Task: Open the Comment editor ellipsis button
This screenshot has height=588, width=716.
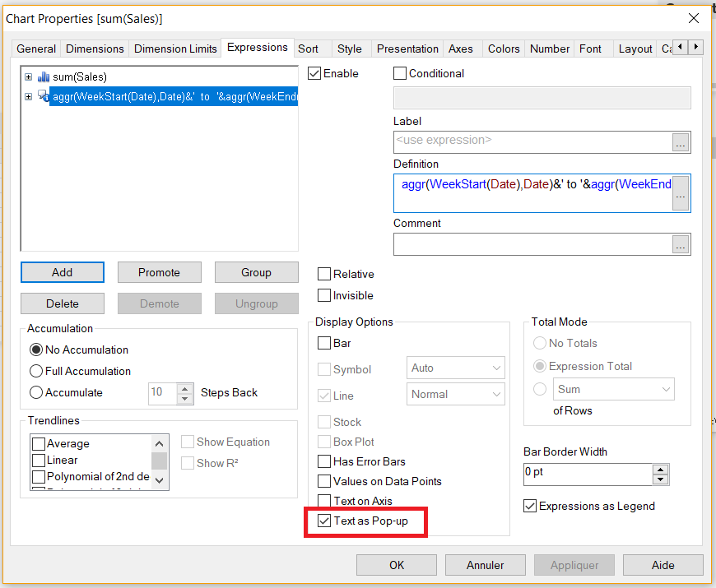Action: pyautogui.click(x=680, y=244)
